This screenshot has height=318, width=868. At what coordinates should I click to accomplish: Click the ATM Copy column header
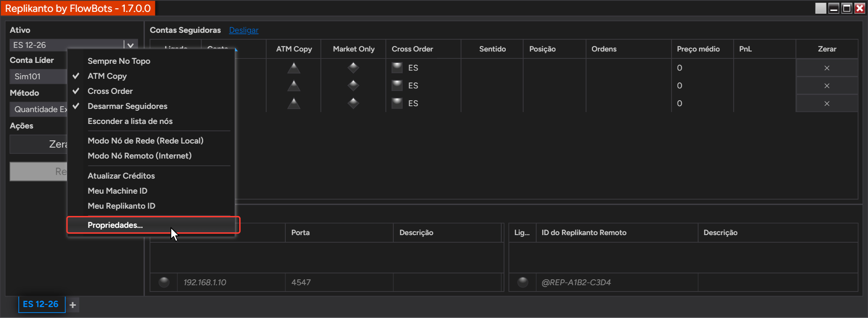pyautogui.click(x=294, y=49)
